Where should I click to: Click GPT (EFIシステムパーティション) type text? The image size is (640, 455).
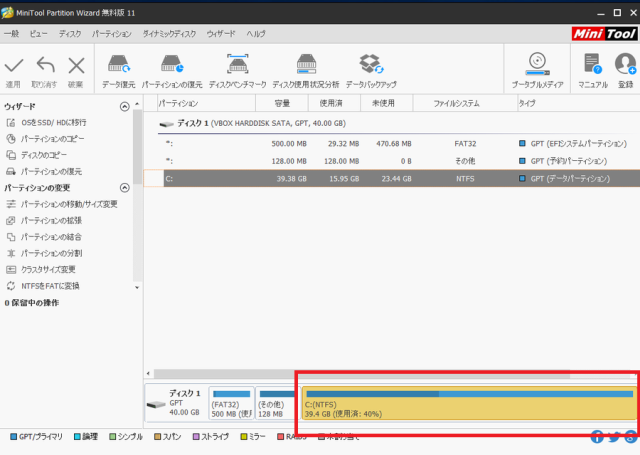pos(578,144)
